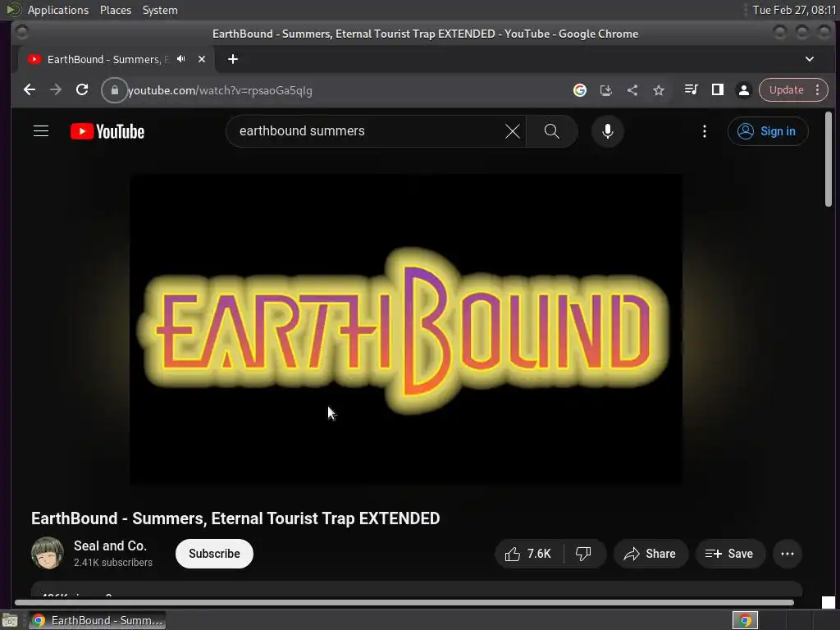Start voice search with the microphone

click(x=608, y=131)
